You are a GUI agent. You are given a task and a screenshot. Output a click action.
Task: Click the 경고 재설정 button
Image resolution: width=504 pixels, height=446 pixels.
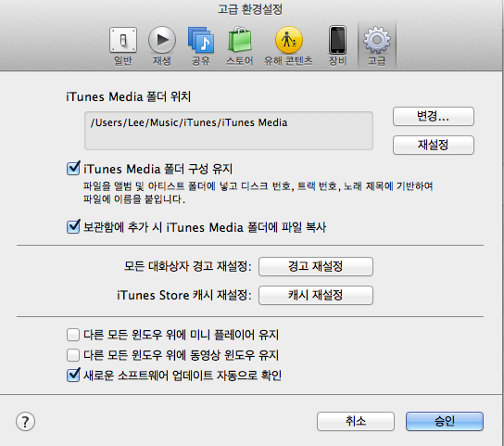(316, 266)
